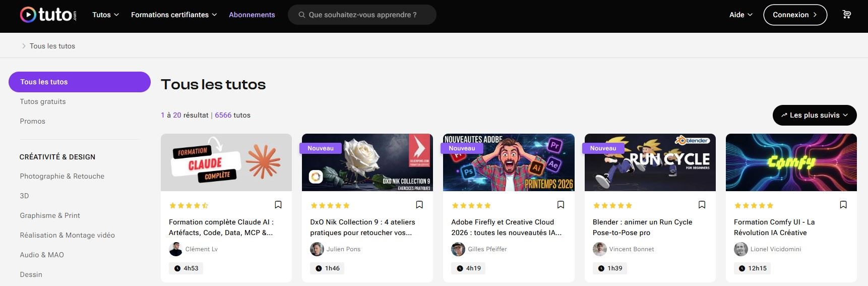This screenshot has width=868, height=286.
Task: Click the clock icon next to 1h39
Action: point(601,268)
